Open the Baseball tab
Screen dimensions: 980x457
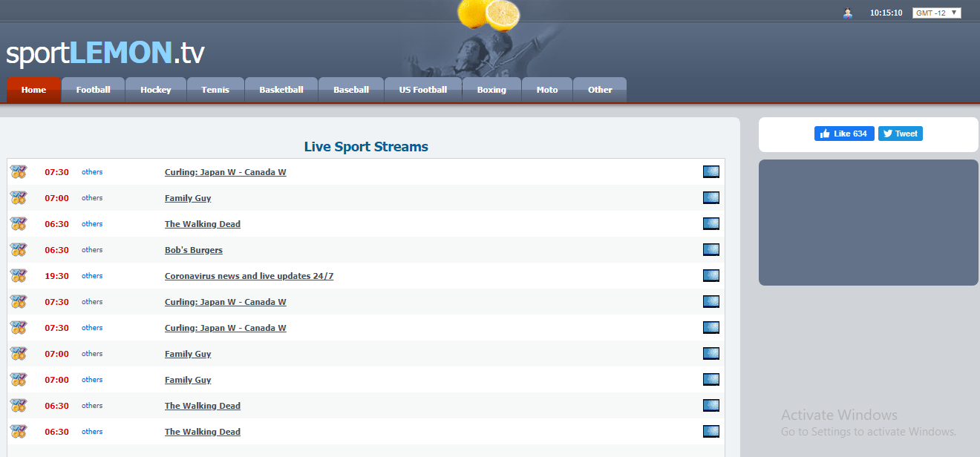[351, 90]
